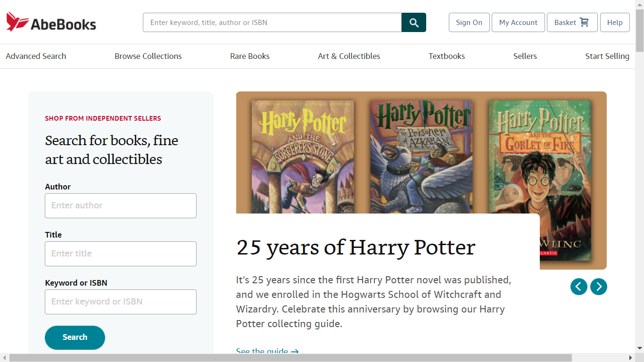The image size is (644, 362).
Task: Select the Textbooks menu item
Action: click(446, 56)
